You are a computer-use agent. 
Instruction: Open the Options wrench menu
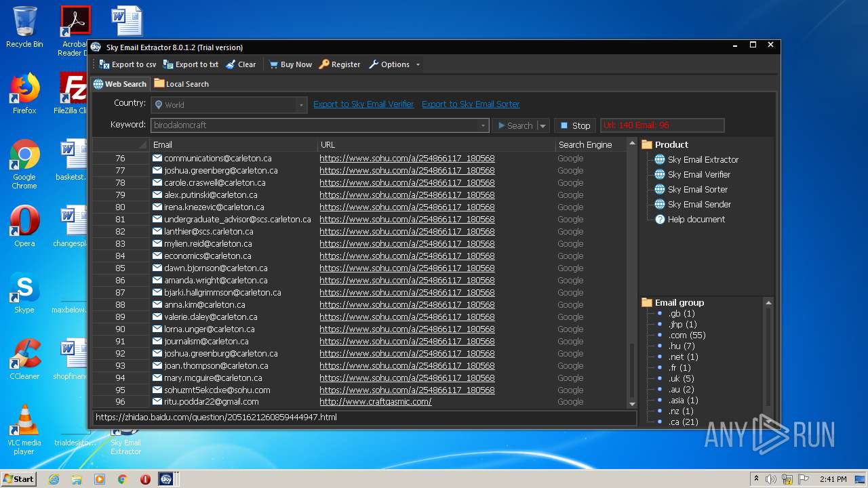click(x=389, y=64)
